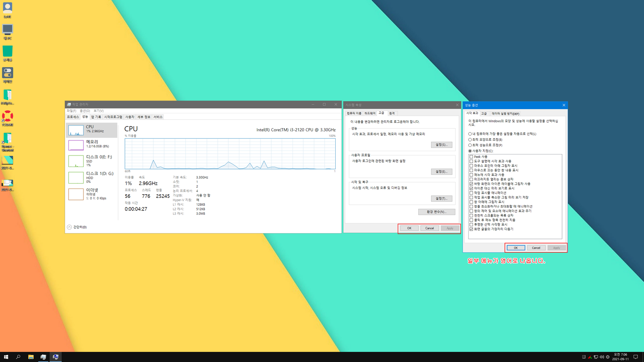Select the 이더넷 ethernet item in sidebar
The width and height of the screenshot is (644, 362).
92,194
